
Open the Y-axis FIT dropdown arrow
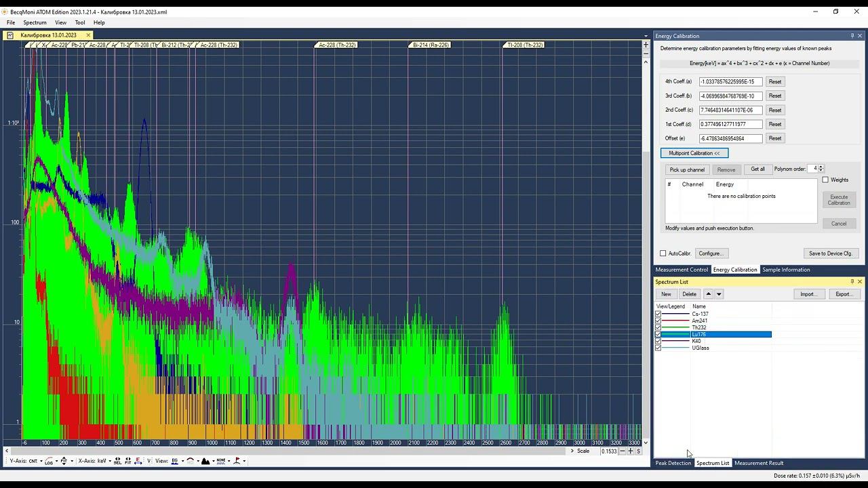(x=72, y=461)
